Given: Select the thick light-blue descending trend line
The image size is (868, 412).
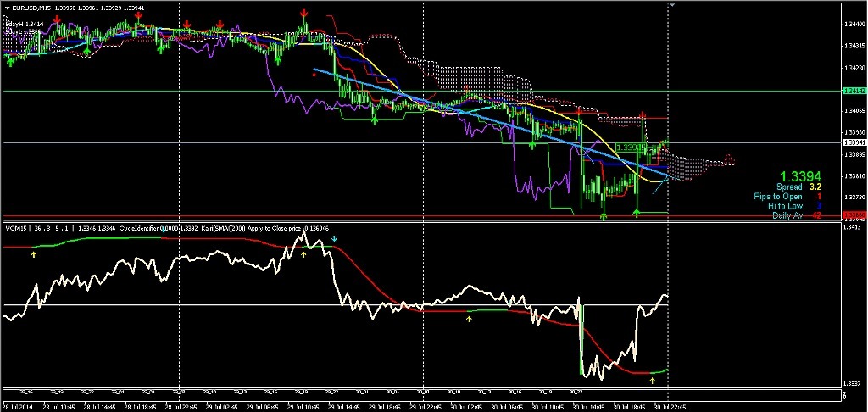Looking at the screenshot, I should (x=492, y=123).
